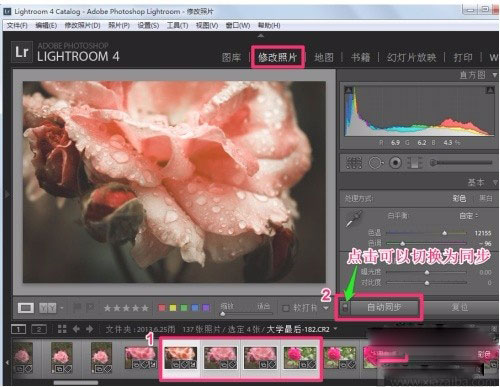Open the 视图(V) menu
500x387 pixels.
click(207, 25)
